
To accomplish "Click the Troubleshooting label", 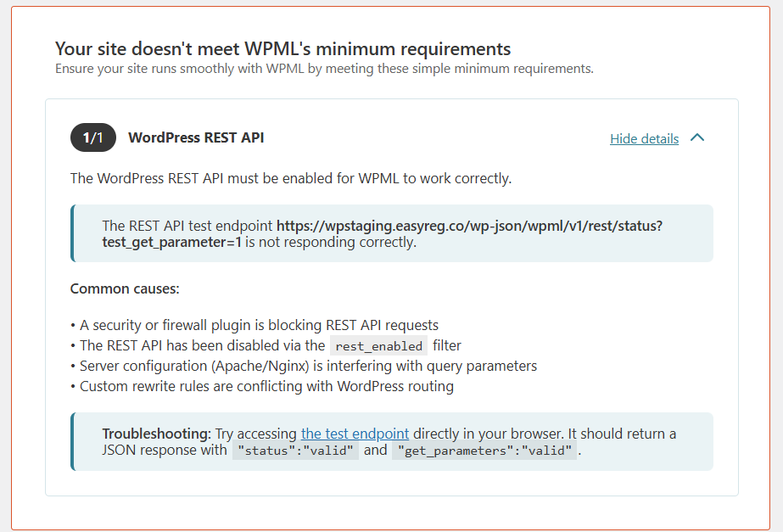I will (x=157, y=434).
